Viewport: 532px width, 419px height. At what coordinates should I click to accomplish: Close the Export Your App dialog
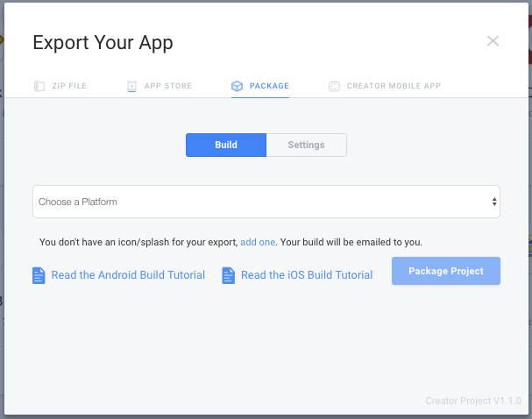click(493, 41)
